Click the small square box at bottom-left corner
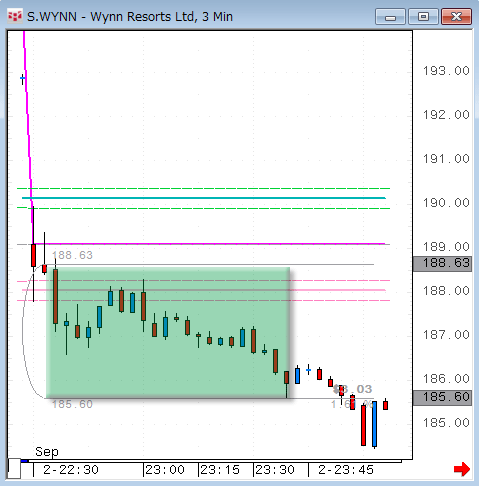Image resolution: width=479 pixels, height=486 pixels. [14, 469]
